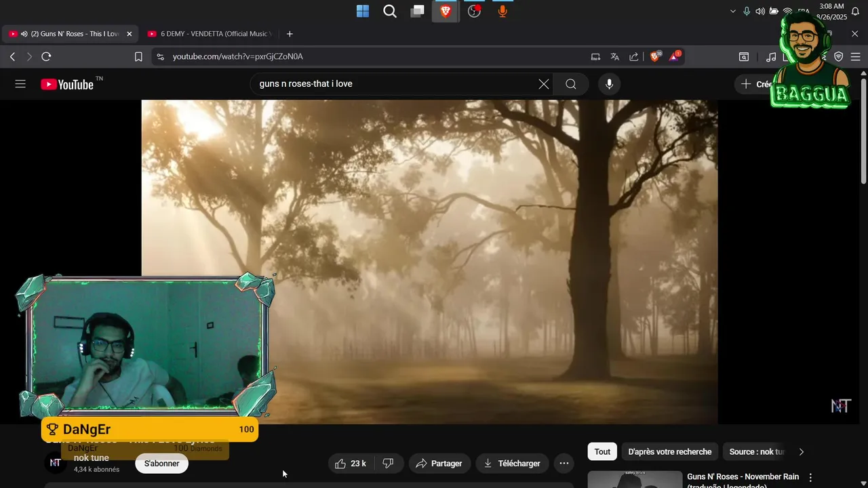Viewport: 868px width, 488px height.
Task: Open Task View in the taskbar
Action: (418, 11)
